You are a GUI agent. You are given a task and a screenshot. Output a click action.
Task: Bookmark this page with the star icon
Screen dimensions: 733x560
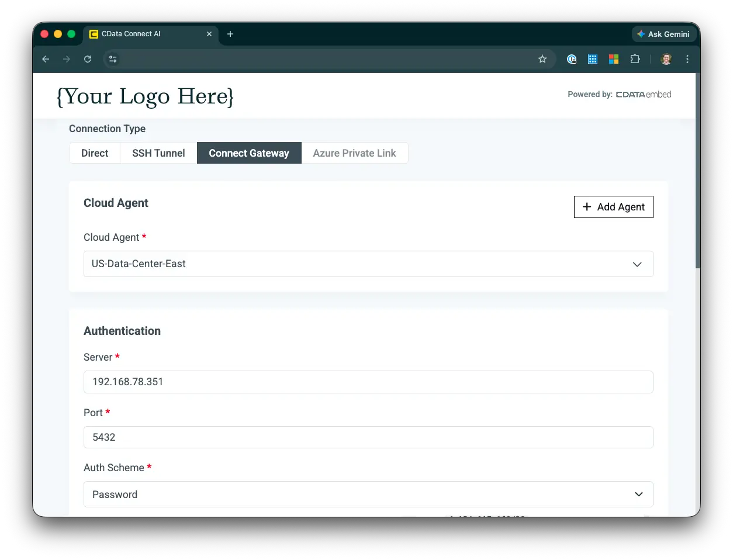(x=542, y=59)
